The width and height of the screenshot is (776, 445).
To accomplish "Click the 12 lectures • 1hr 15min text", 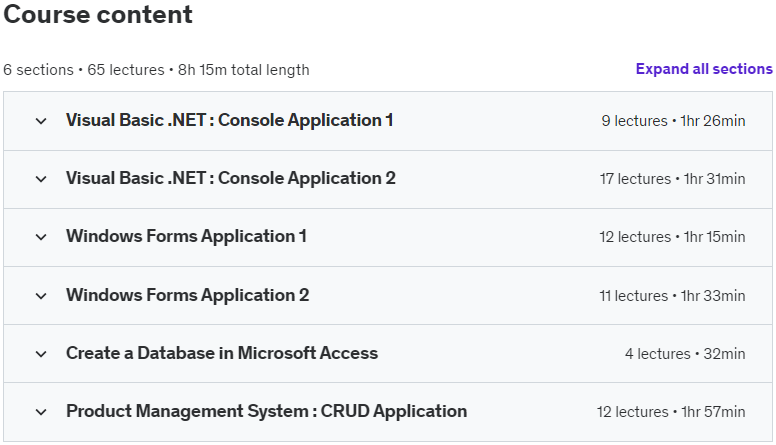I will pyautogui.click(x=673, y=237).
